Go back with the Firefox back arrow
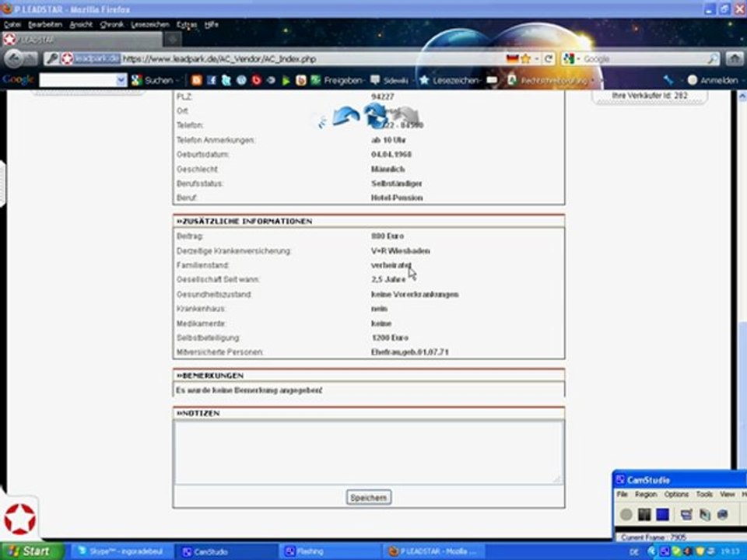This screenshot has width=747, height=560. [14, 58]
